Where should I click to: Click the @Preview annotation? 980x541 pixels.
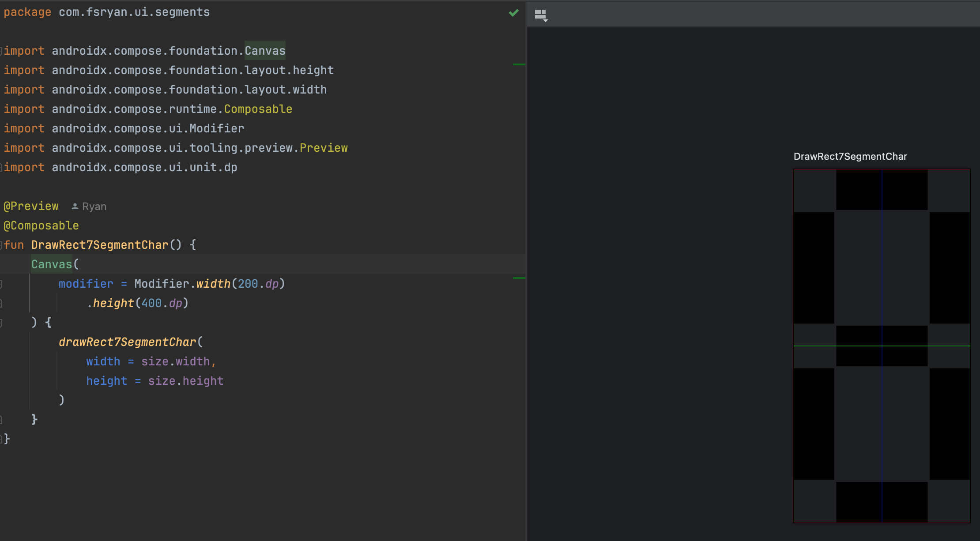tap(31, 206)
